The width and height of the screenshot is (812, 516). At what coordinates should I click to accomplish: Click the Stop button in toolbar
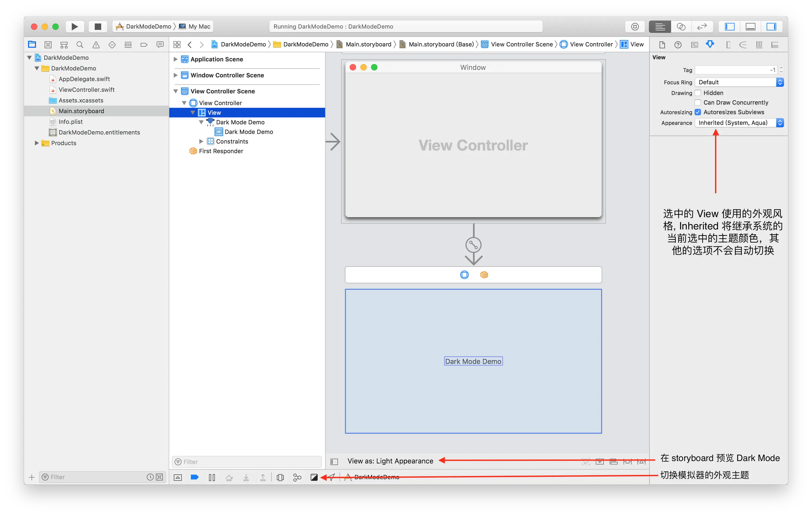98,26
